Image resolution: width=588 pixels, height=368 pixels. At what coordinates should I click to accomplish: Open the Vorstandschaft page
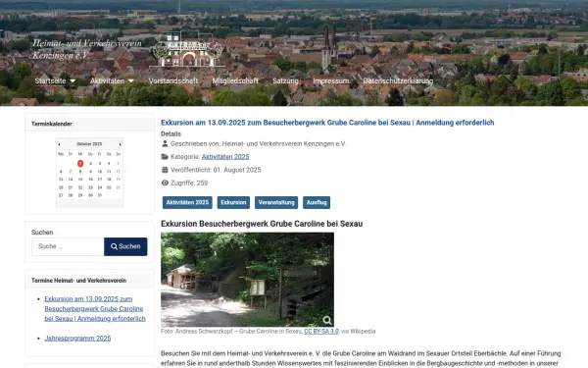[x=173, y=80]
